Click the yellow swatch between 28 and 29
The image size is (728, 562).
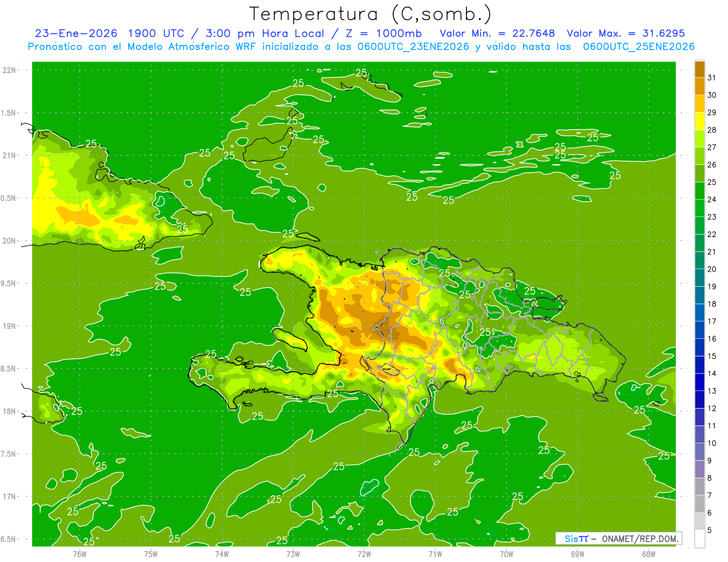[x=699, y=121]
